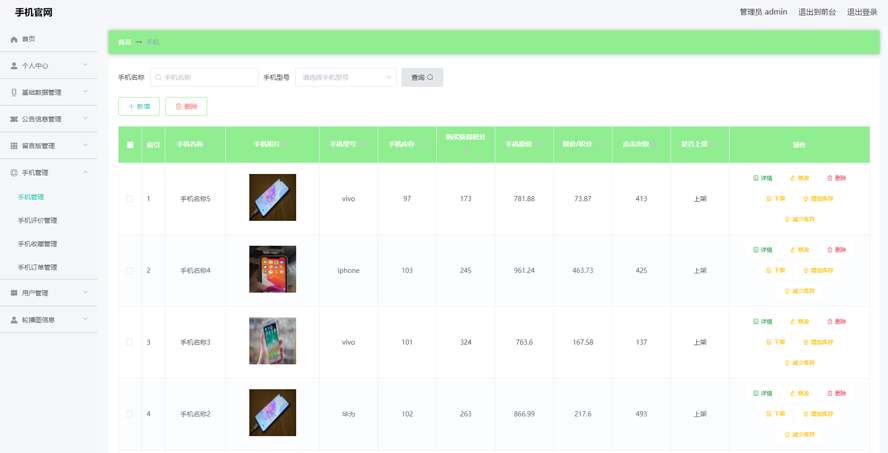The width and height of the screenshot is (888, 453).
Task: Open 手机评价管理 submenu item
Action: pos(37,220)
